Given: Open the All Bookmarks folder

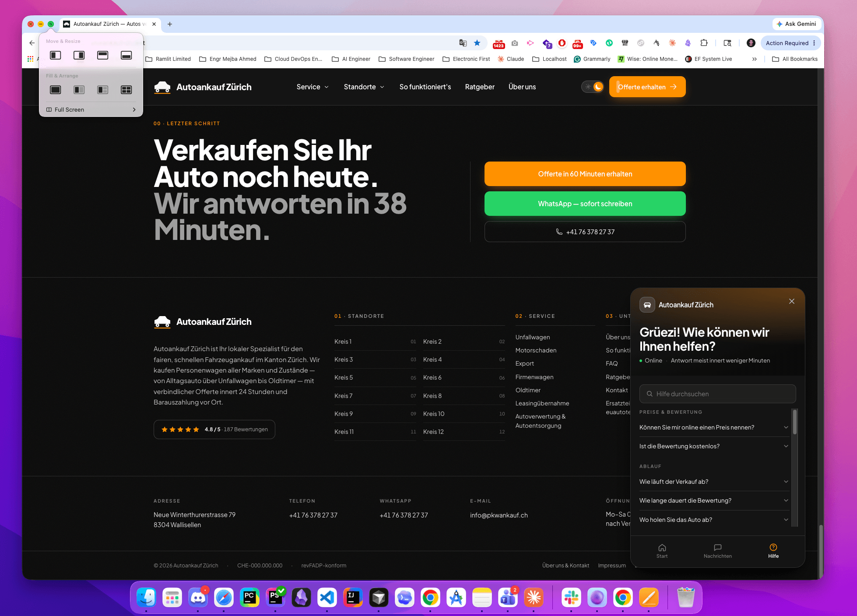Looking at the screenshot, I should (795, 59).
